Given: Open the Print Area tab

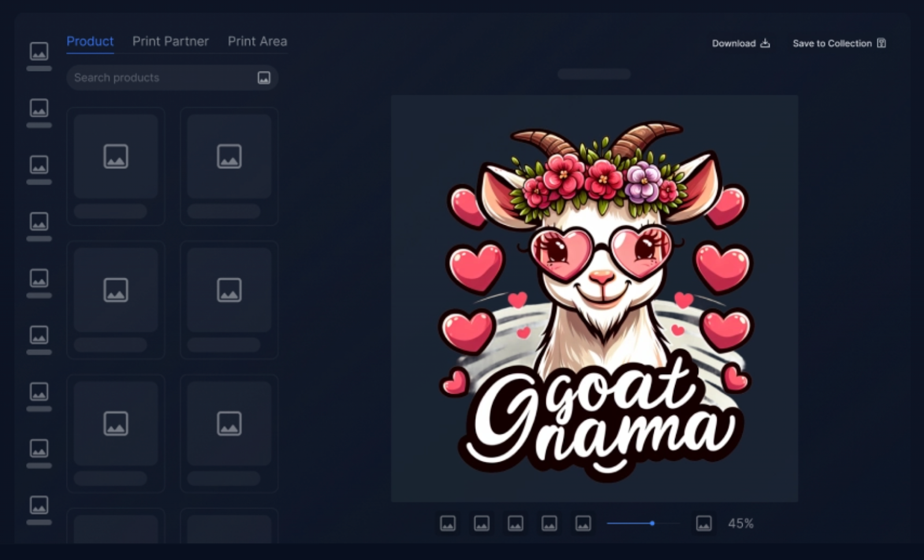Looking at the screenshot, I should 257,42.
